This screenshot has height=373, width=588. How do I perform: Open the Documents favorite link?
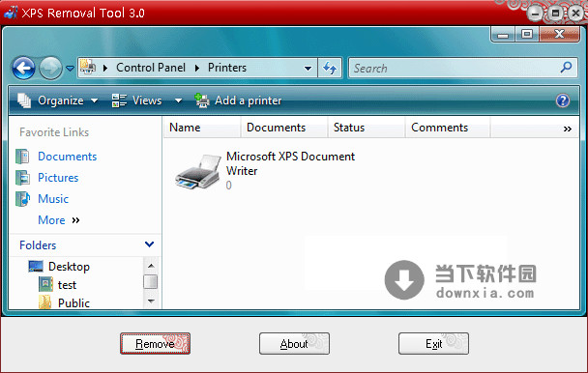(67, 157)
